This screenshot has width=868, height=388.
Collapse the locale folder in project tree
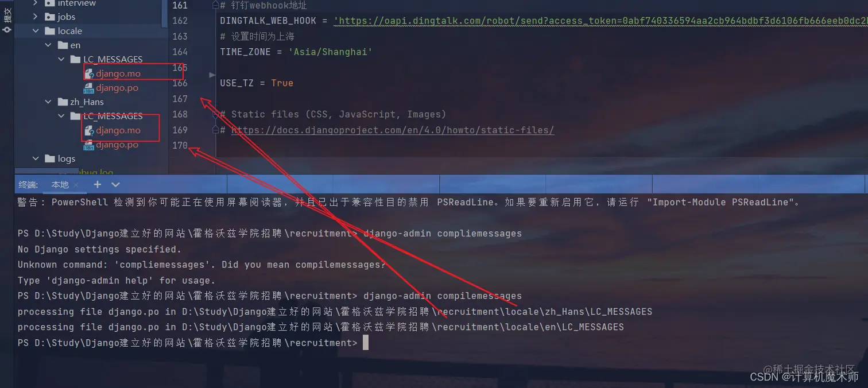[x=36, y=31]
